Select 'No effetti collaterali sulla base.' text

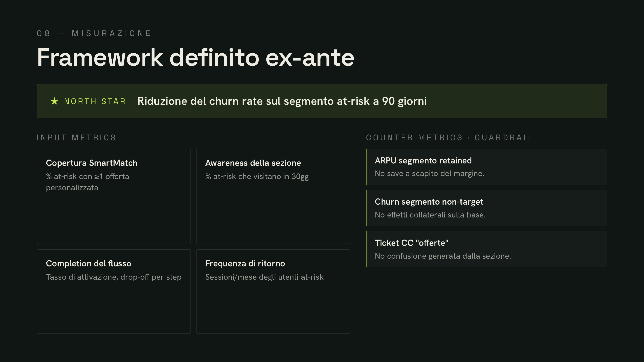430,215
